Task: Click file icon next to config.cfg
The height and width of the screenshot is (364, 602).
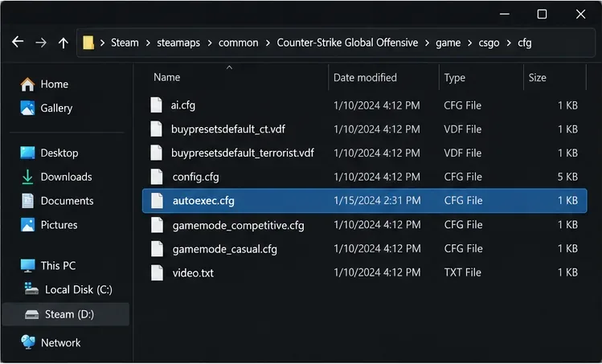Action: [156, 177]
